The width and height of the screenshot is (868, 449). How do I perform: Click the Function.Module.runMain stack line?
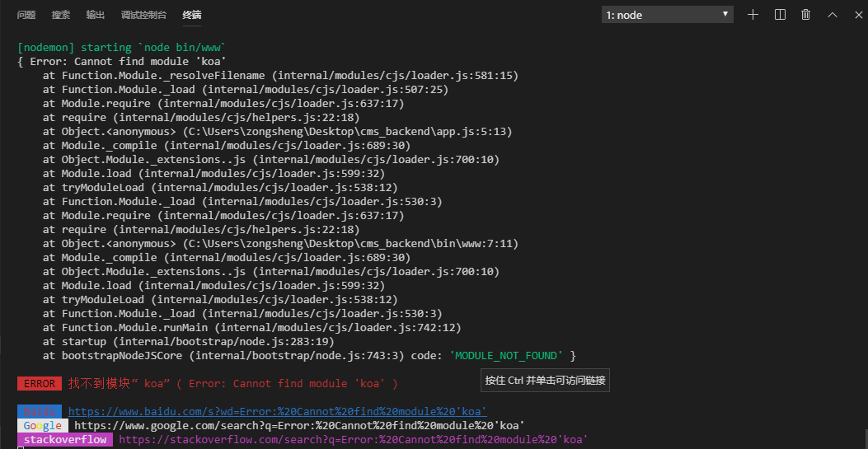coord(252,328)
